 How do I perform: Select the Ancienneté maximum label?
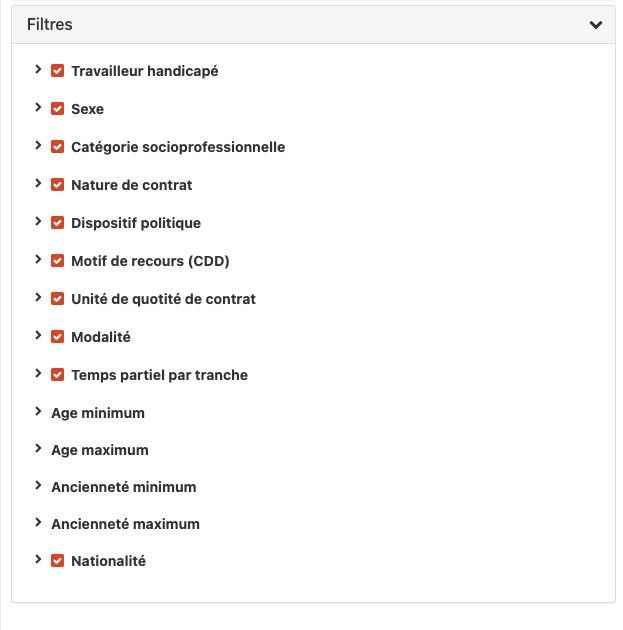point(125,524)
